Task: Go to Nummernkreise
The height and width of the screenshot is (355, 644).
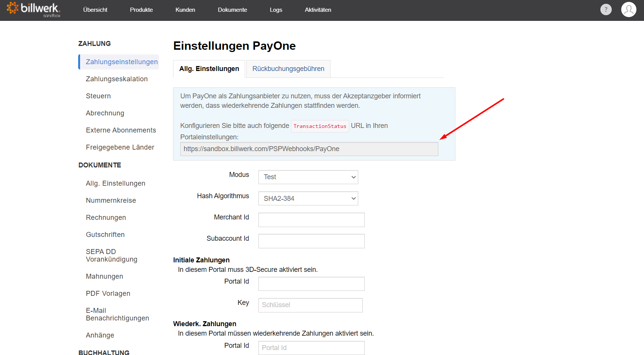Action: point(111,200)
